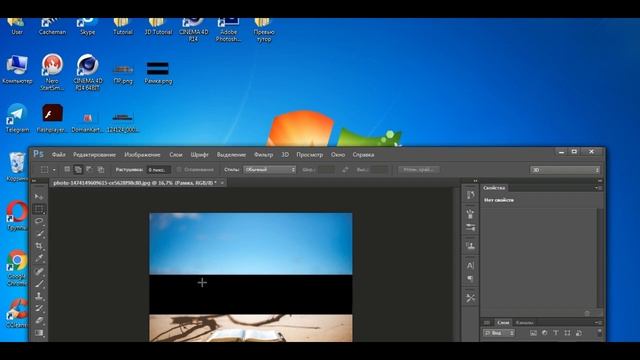640x360 pixels.
Task: Open the Редактирование menu
Action: click(94, 155)
